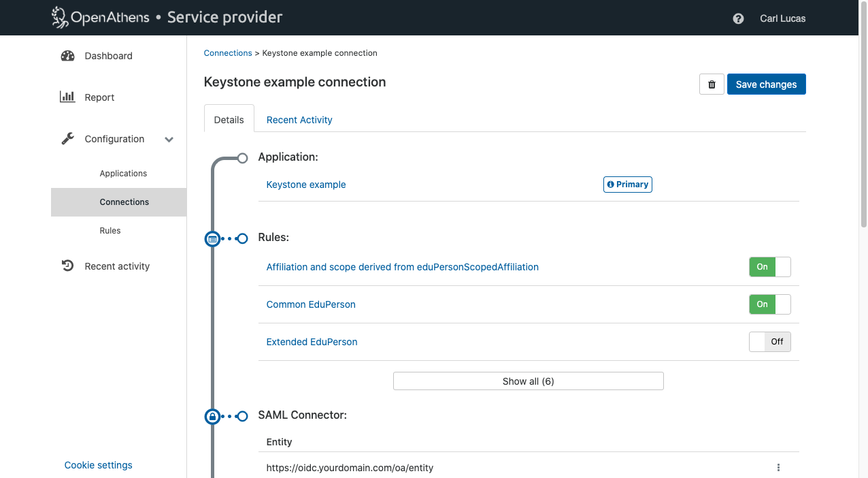Turn off the eduPersonScopedAffiliation rule toggle
This screenshot has height=478, width=868.
pyautogui.click(x=769, y=267)
